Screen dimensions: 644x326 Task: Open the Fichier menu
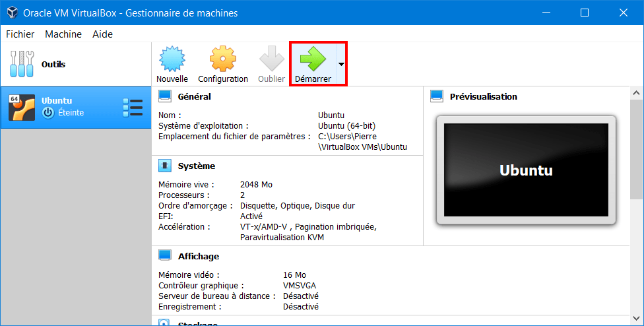(20, 34)
